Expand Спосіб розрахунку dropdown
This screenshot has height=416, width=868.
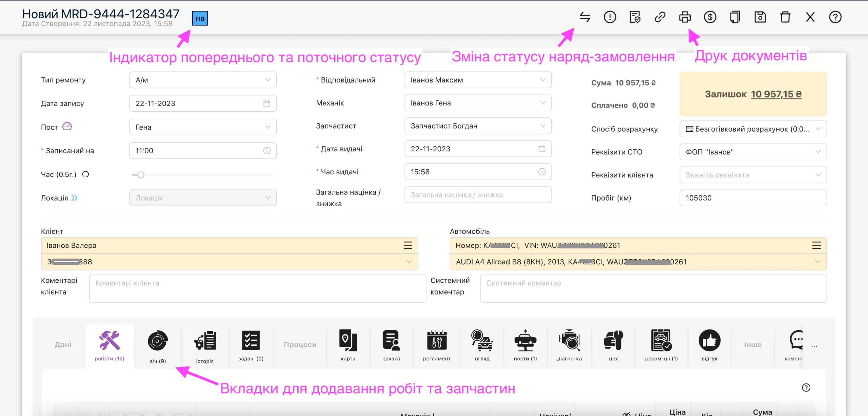pos(753,129)
